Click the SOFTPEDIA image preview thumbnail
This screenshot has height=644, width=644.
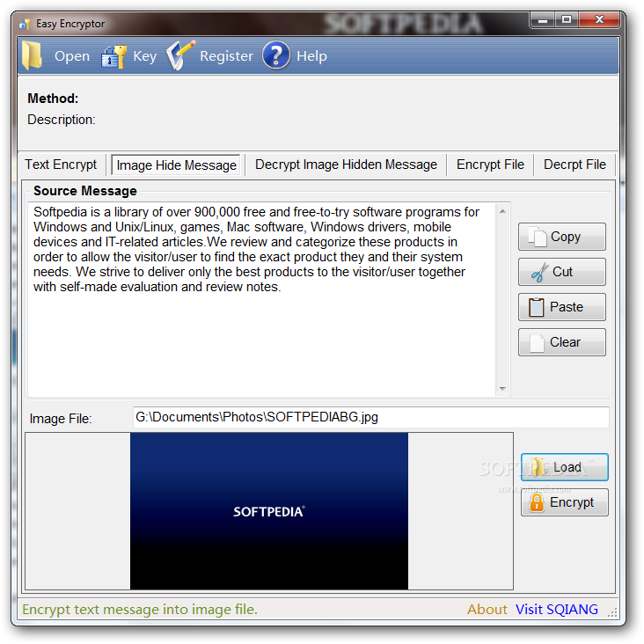269,511
